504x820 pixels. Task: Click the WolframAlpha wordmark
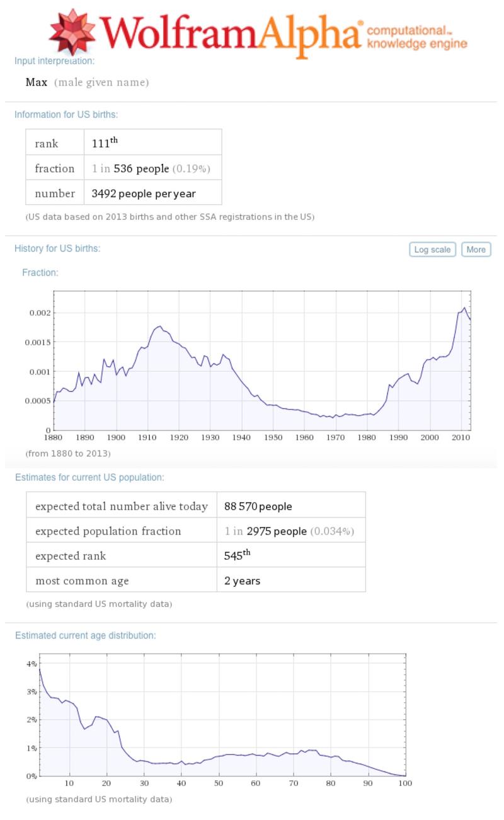click(x=230, y=32)
